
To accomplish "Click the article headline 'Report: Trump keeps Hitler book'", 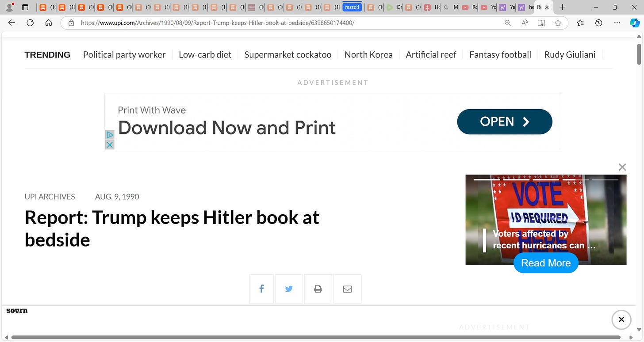I will click(172, 228).
